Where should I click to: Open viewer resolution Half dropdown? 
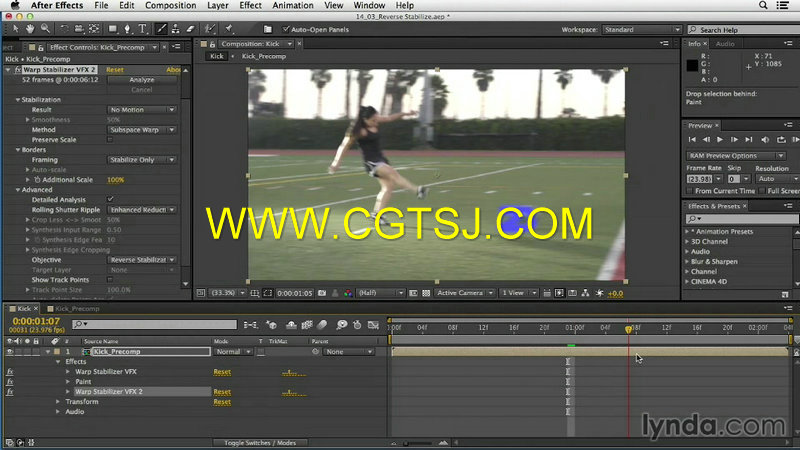click(x=381, y=293)
